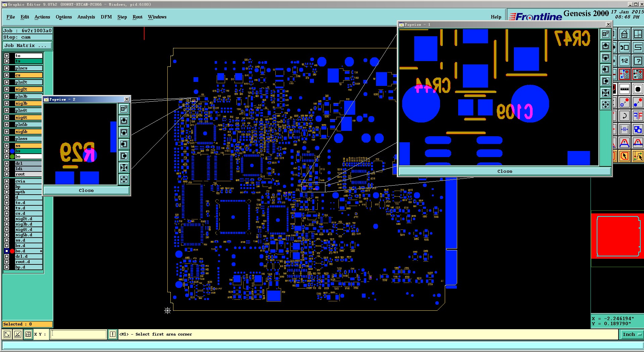Image resolution: width=644 pixels, height=352 pixels.
Task: Open the Rout menu
Action: click(x=138, y=17)
